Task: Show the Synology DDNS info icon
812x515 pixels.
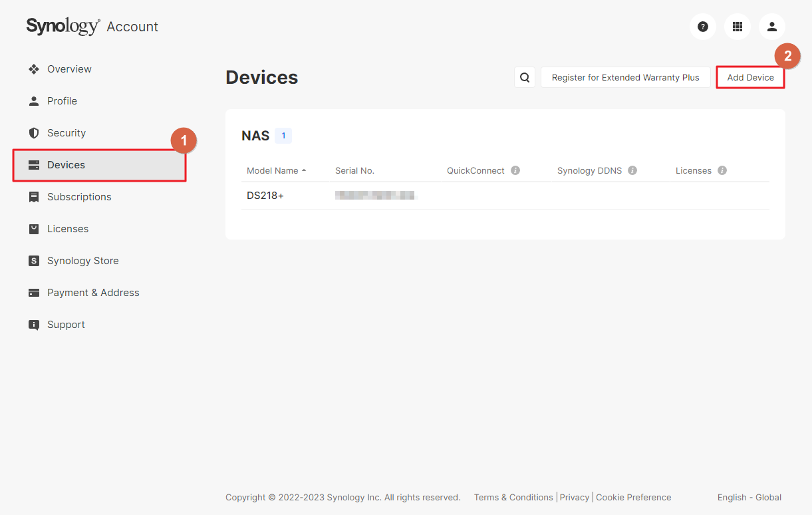Action: click(632, 170)
